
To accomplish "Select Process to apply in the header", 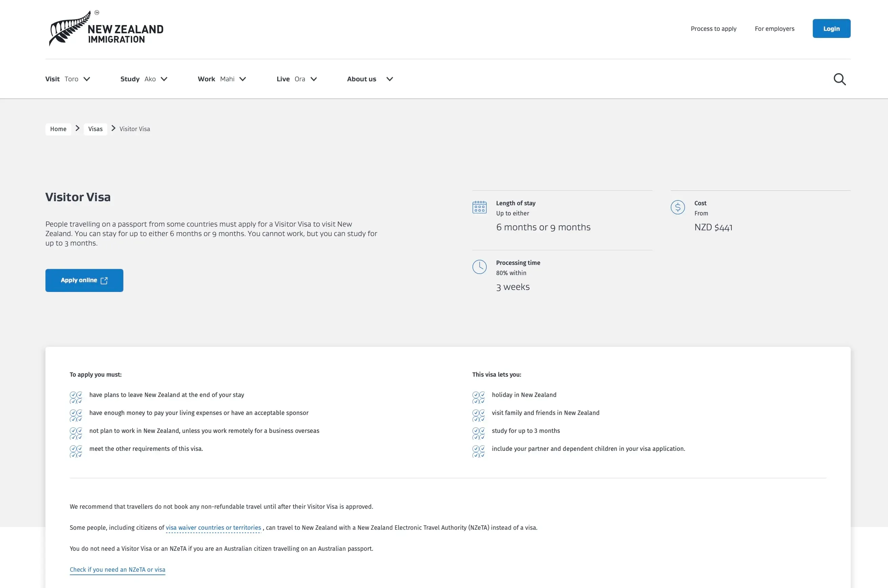I will pos(713,28).
